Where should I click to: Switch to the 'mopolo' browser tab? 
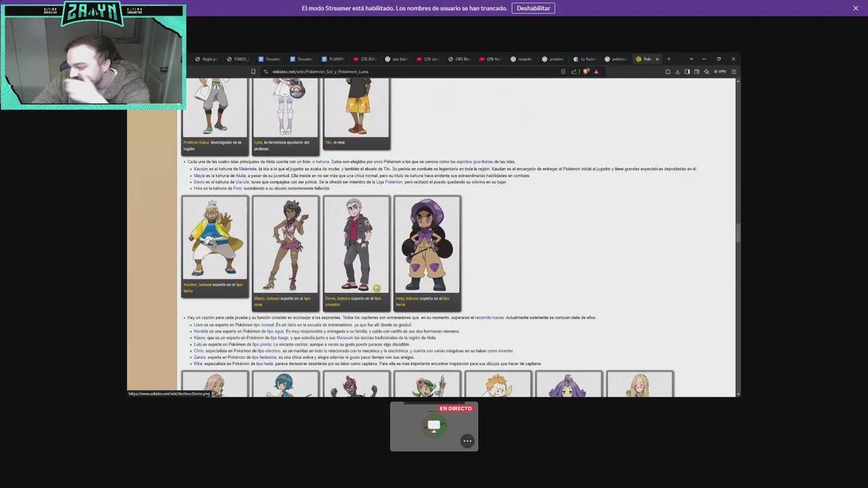pos(521,59)
